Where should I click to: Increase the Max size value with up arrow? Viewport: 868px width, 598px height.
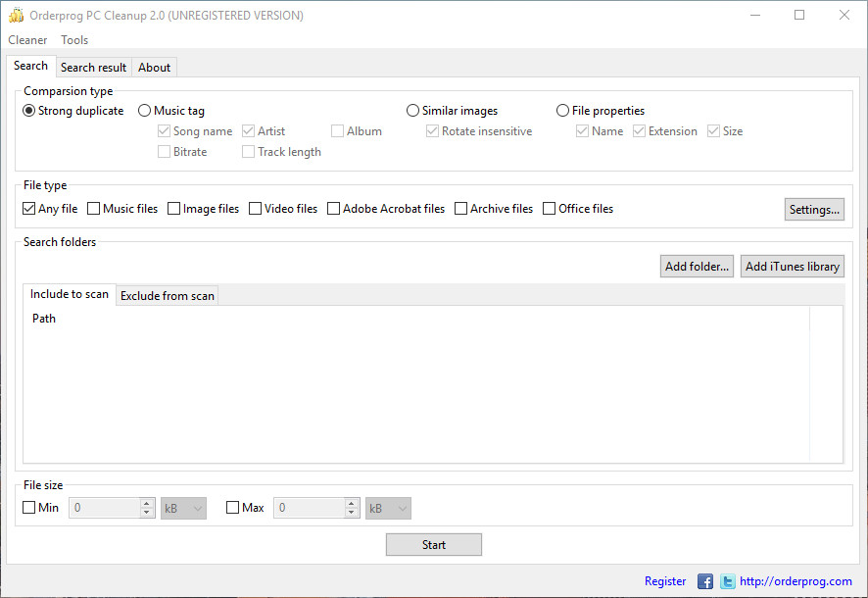coord(352,503)
